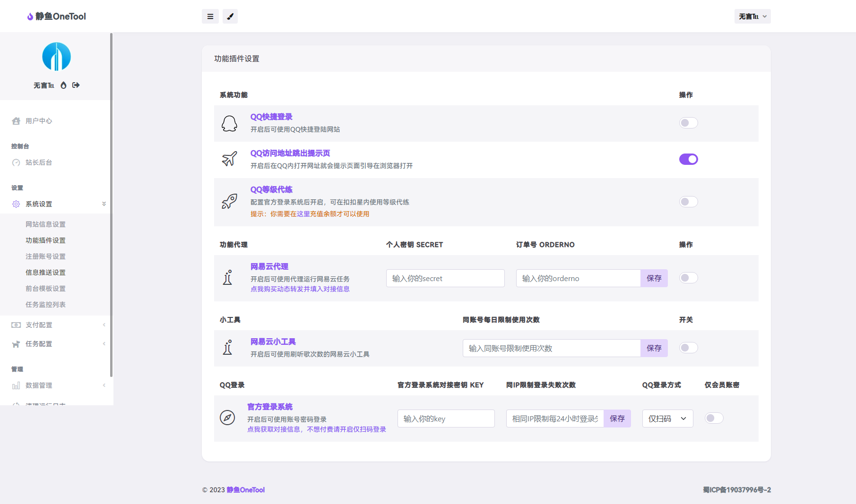
Task: Click the paintbrush theme icon
Action: point(230,17)
